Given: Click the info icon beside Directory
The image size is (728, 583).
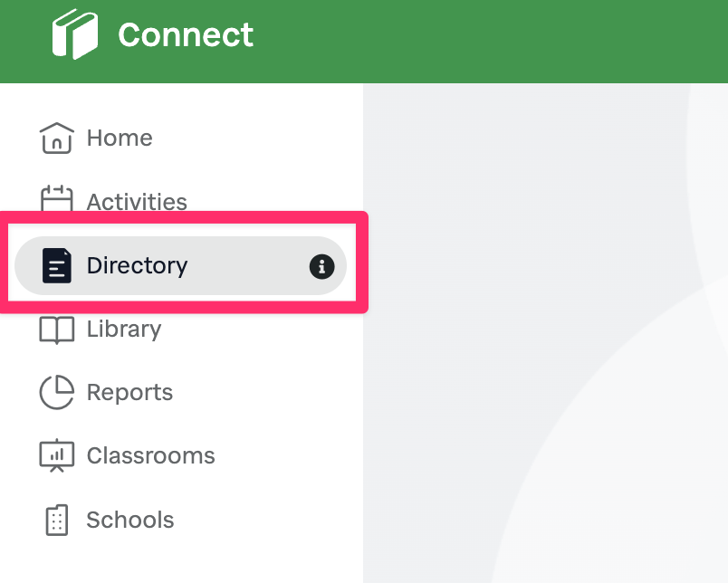Looking at the screenshot, I should [321, 266].
